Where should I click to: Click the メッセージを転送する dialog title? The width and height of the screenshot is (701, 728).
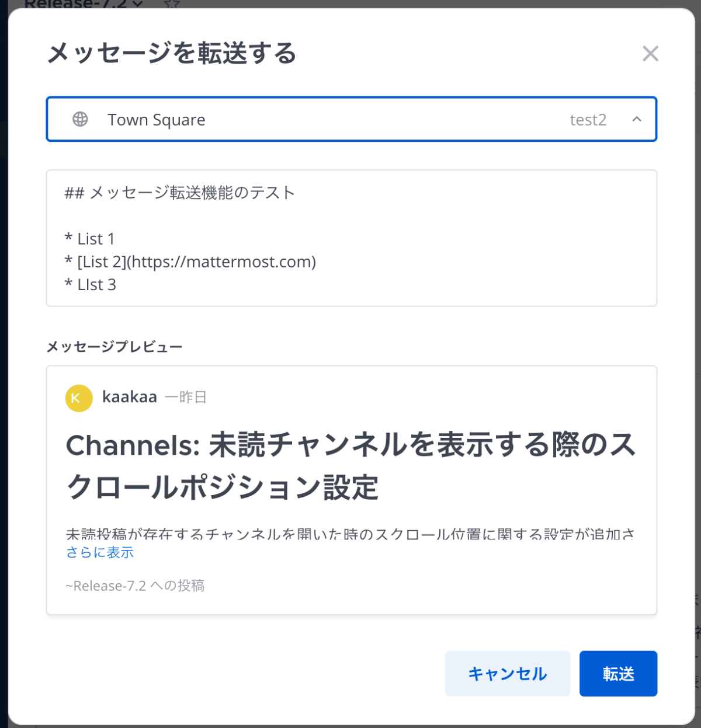(x=171, y=53)
